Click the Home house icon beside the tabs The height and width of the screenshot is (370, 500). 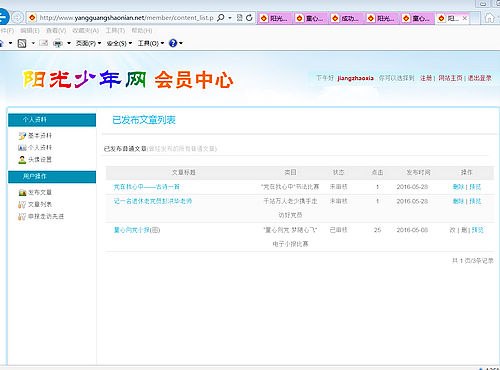(489, 18)
